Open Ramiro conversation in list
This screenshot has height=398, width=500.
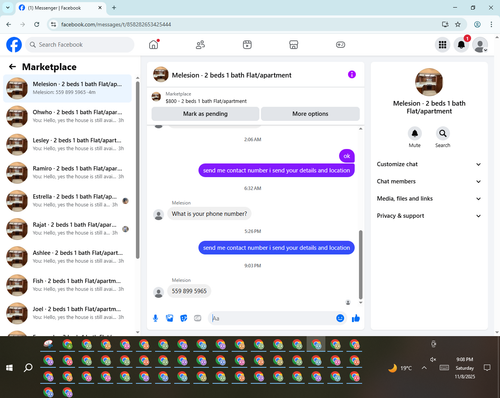(67, 173)
